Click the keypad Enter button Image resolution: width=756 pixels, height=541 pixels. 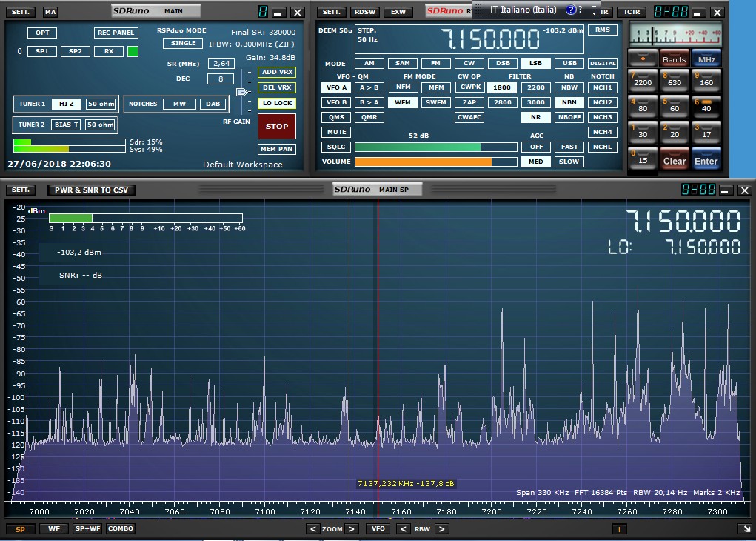click(x=706, y=160)
